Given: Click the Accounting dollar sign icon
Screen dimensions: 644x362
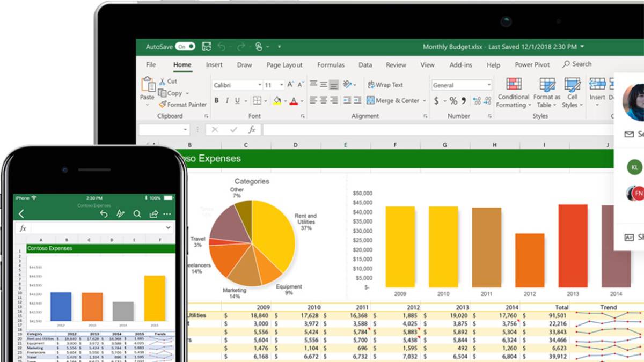Looking at the screenshot, I should 436,101.
